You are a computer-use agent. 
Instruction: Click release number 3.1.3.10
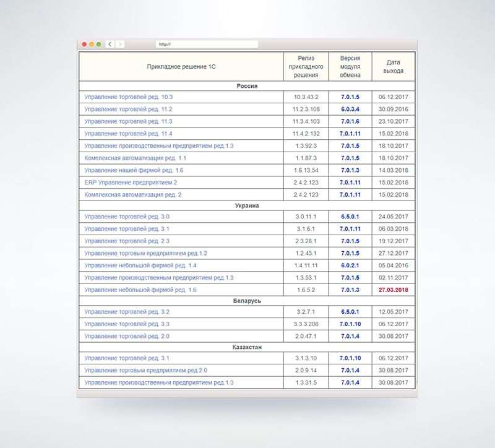tap(306, 358)
